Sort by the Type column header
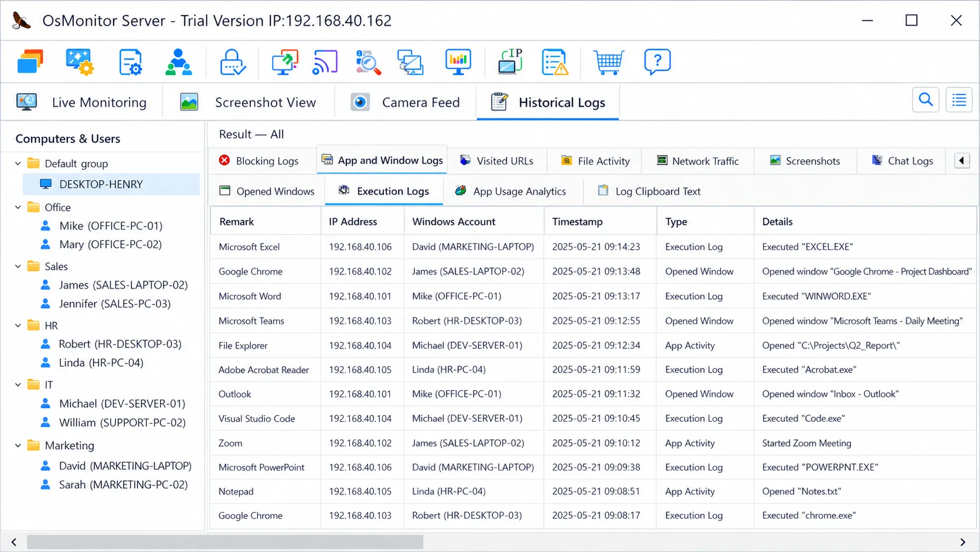Screen dimensions: 980x552 pyautogui.click(x=705, y=222)
